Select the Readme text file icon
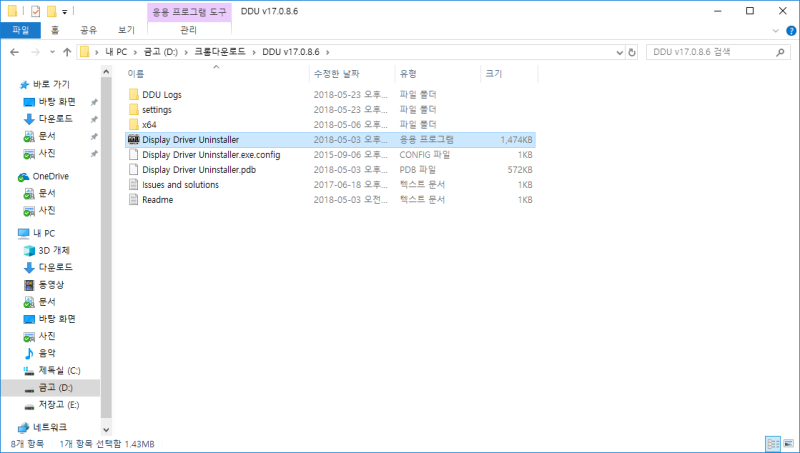The width and height of the screenshot is (800, 453). coord(134,199)
